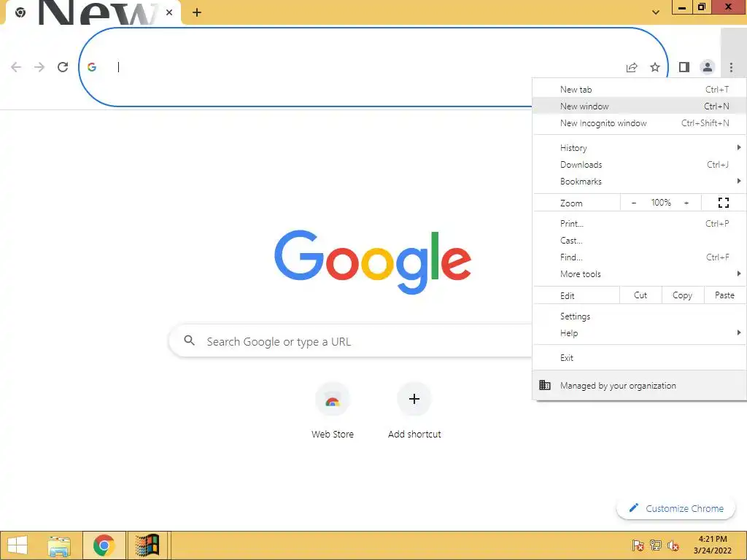
Task: Expand the History submenu
Action: point(639,148)
